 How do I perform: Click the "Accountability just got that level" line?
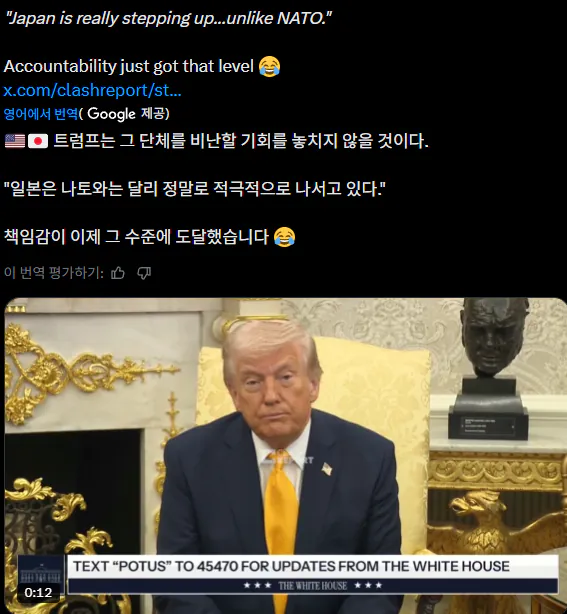129,66
